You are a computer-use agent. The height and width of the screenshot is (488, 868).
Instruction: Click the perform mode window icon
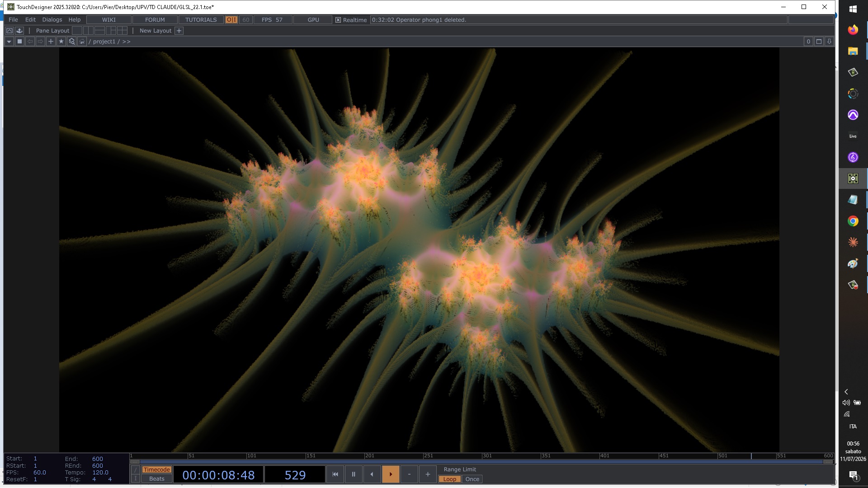pyautogui.click(x=9, y=30)
